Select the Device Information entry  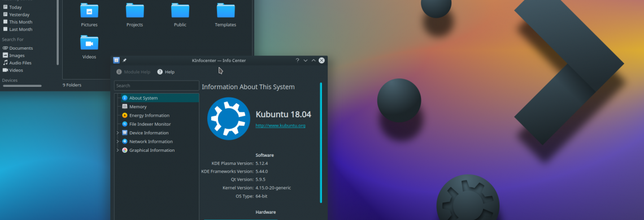click(149, 133)
